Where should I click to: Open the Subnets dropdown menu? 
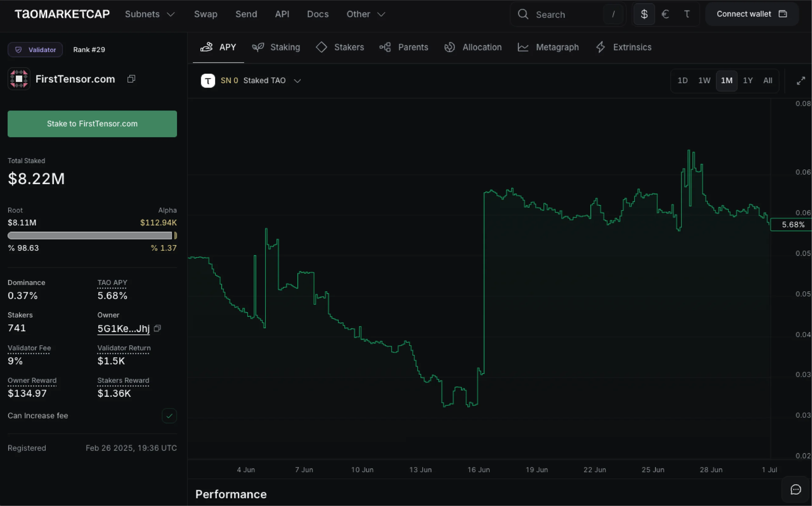coord(150,14)
